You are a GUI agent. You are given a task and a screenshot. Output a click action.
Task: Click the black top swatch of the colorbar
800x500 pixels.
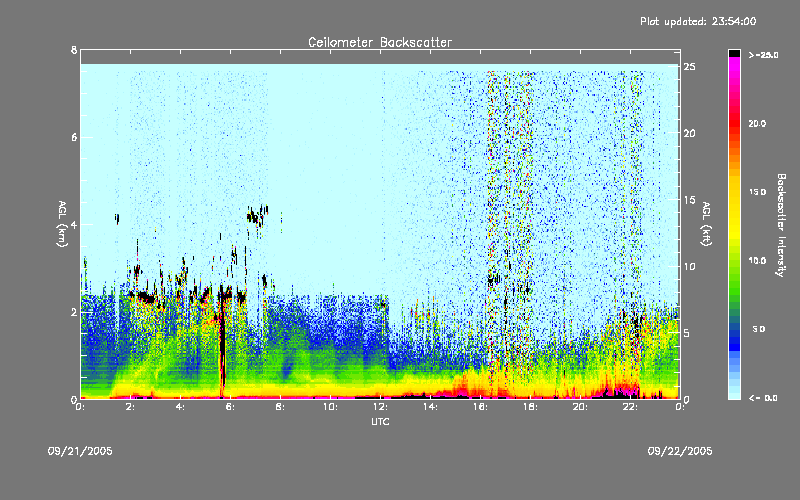(734, 53)
